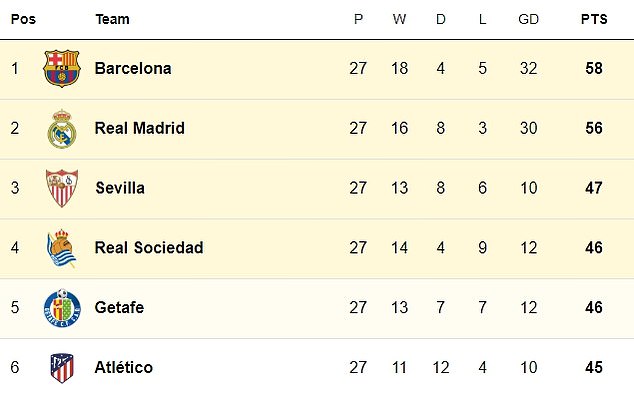Click the Getafe club crest

[x=62, y=308]
